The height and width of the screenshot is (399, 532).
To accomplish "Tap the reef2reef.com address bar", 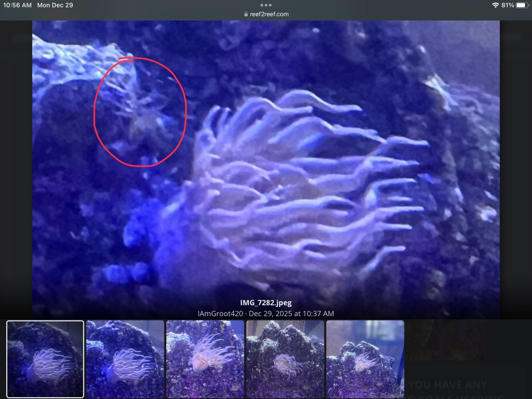I will [266, 14].
